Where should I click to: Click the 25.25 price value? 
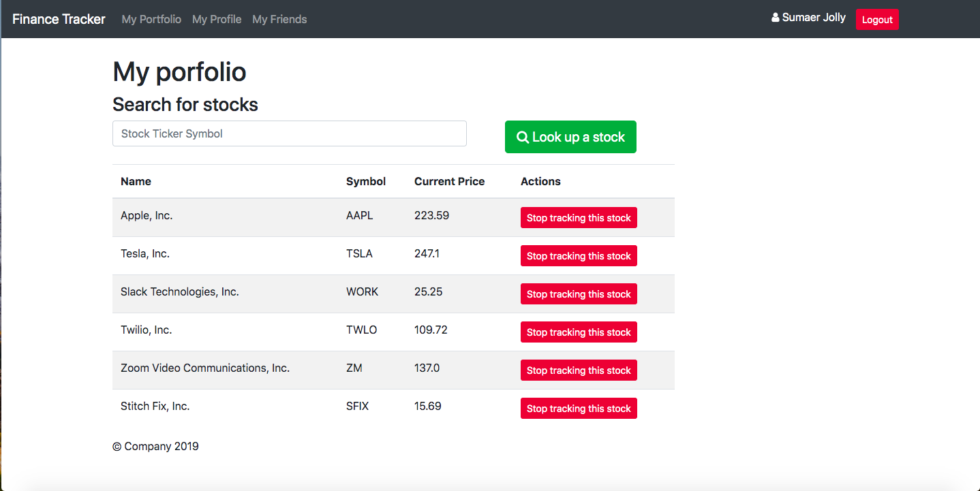[x=428, y=291]
